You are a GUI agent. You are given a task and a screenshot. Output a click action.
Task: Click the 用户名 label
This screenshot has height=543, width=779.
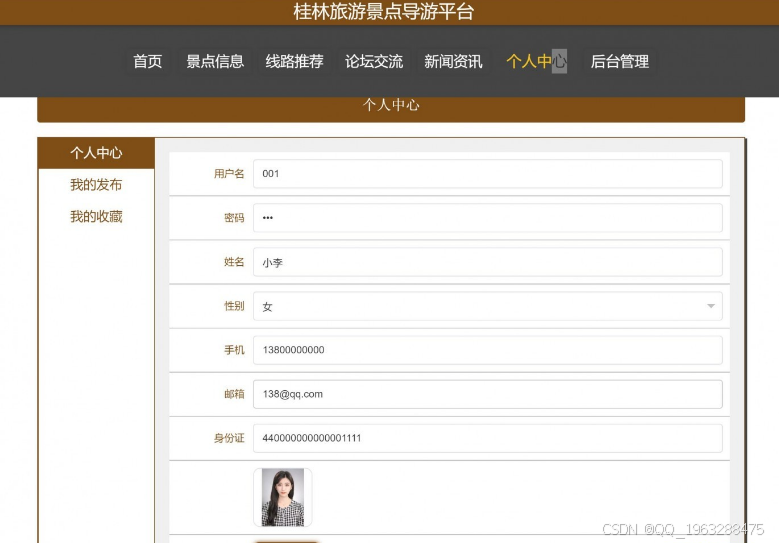click(x=229, y=174)
